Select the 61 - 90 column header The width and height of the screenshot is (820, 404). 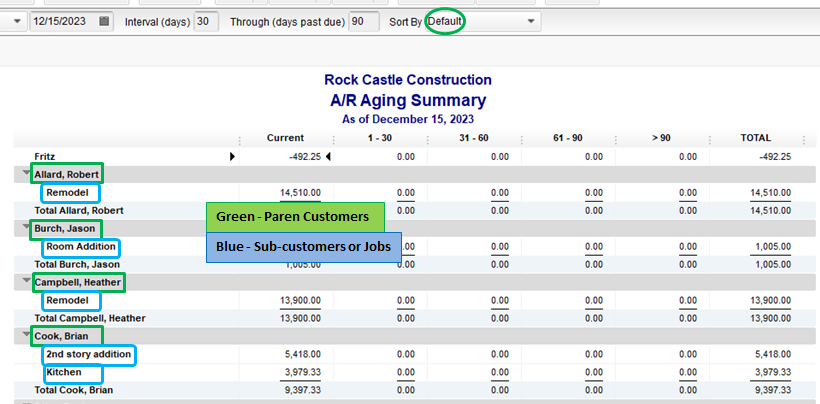567,138
